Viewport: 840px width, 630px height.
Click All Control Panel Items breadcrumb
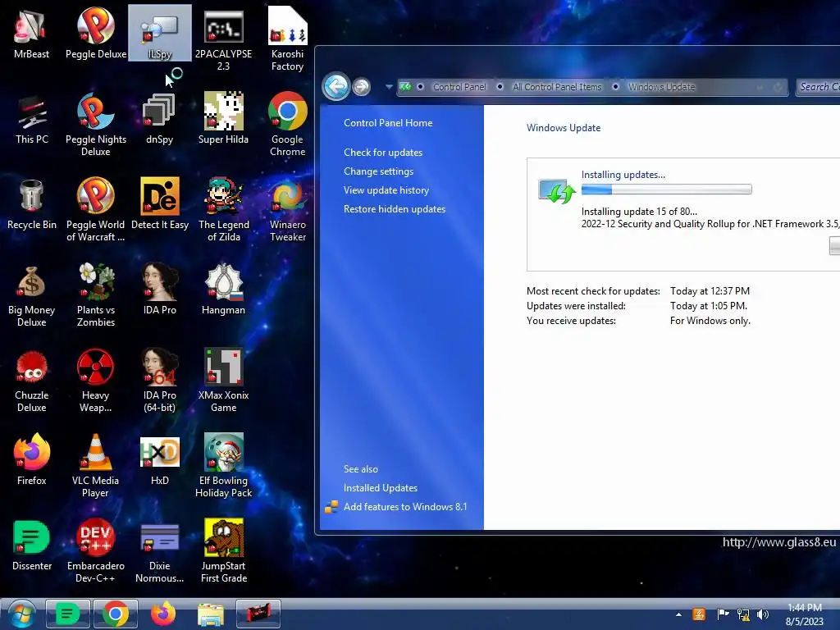click(x=557, y=87)
